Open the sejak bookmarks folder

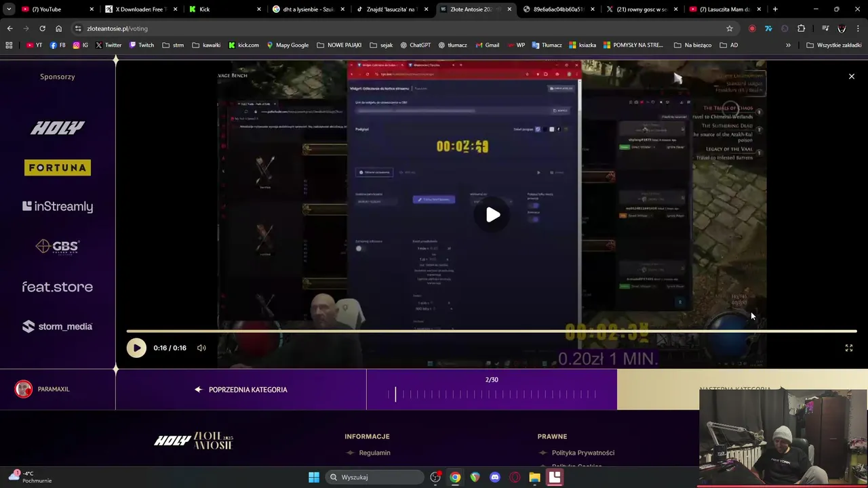[381, 45]
